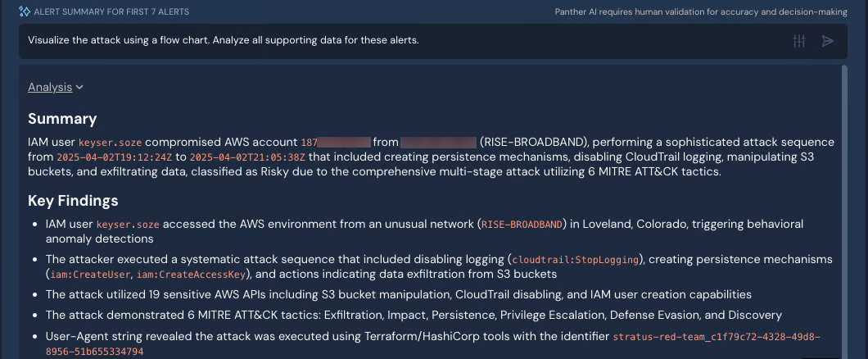Click the Alert Summary for First 7 Alerts header
The image size is (868, 359).
[111, 12]
